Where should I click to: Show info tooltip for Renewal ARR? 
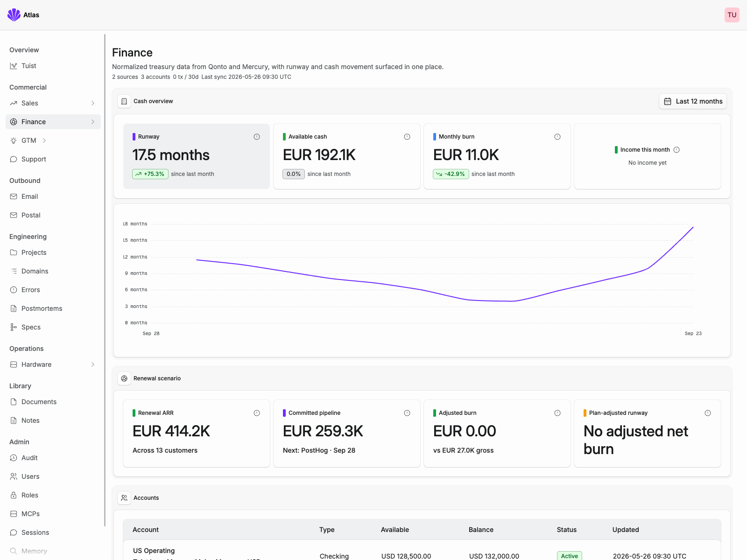[257, 413]
